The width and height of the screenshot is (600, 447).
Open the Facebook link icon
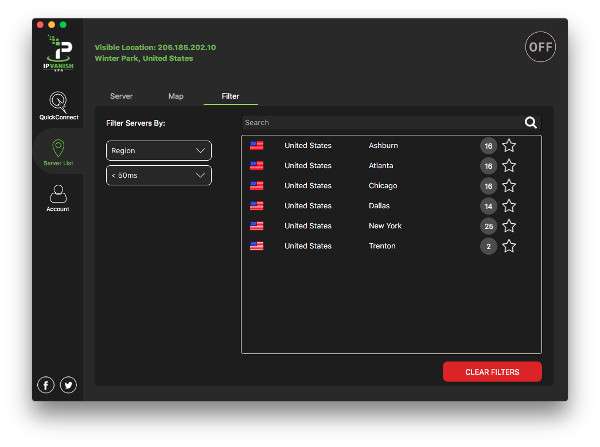[x=46, y=385]
